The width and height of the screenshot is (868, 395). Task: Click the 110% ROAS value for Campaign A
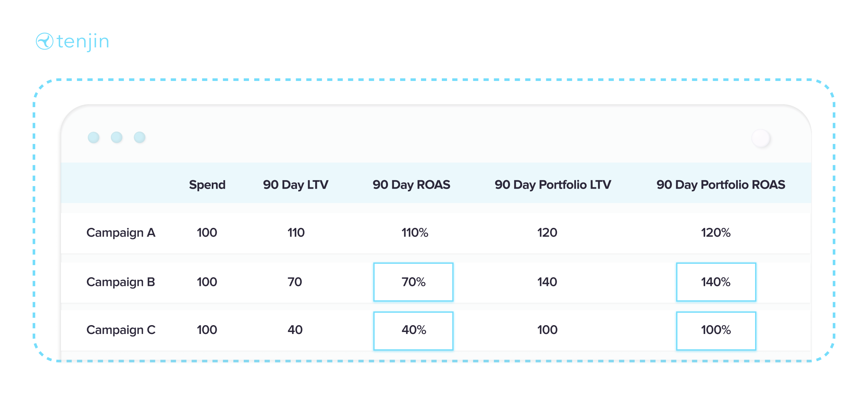tap(414, 232)
